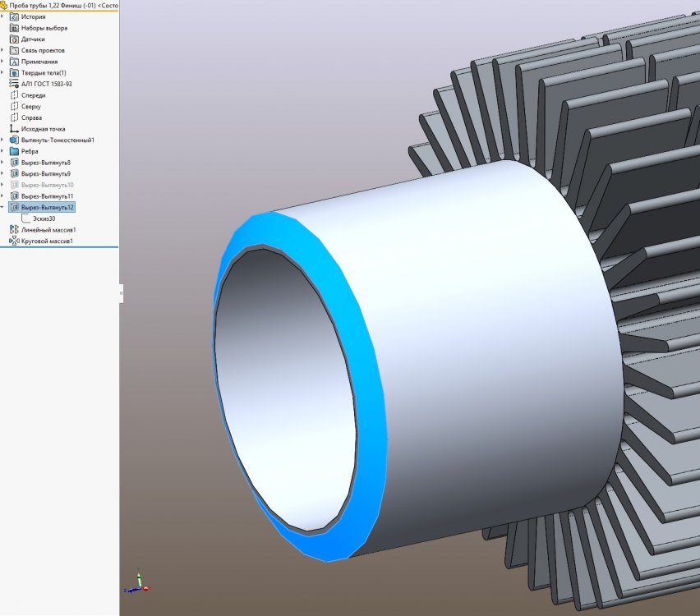Select the Вырез-Вытянуть8 cut feature icon
700x616 pixels.
[x=14, y=163]
